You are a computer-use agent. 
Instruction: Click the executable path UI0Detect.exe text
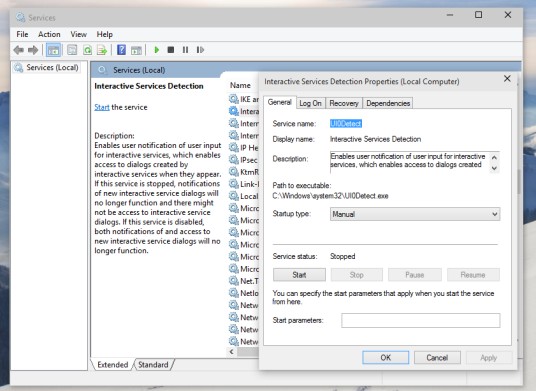point(330,196)
